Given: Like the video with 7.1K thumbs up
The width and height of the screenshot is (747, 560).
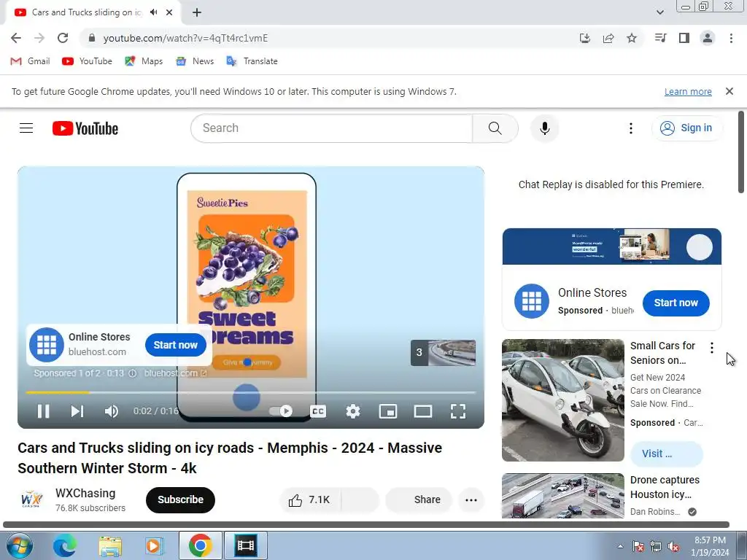Looking at the screenshot, I should pyautogui.click(x=309, y=499).
